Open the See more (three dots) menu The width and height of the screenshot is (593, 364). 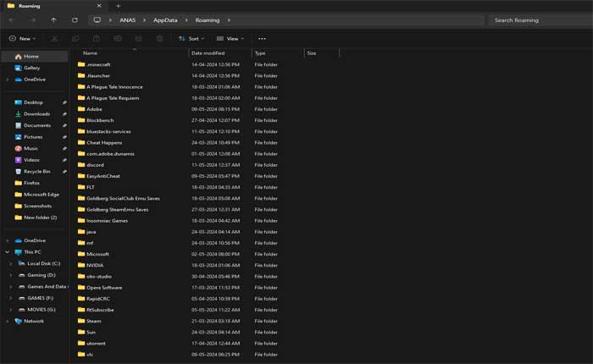tap(262, 38)
